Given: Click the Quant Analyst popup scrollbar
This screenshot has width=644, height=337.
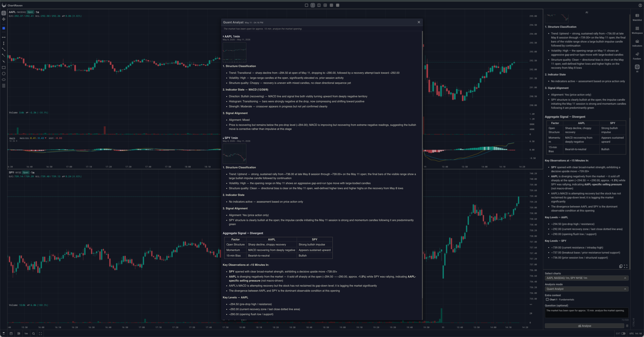Looking at the screenshot, I should pyautogui.click(x=422, y=165).
